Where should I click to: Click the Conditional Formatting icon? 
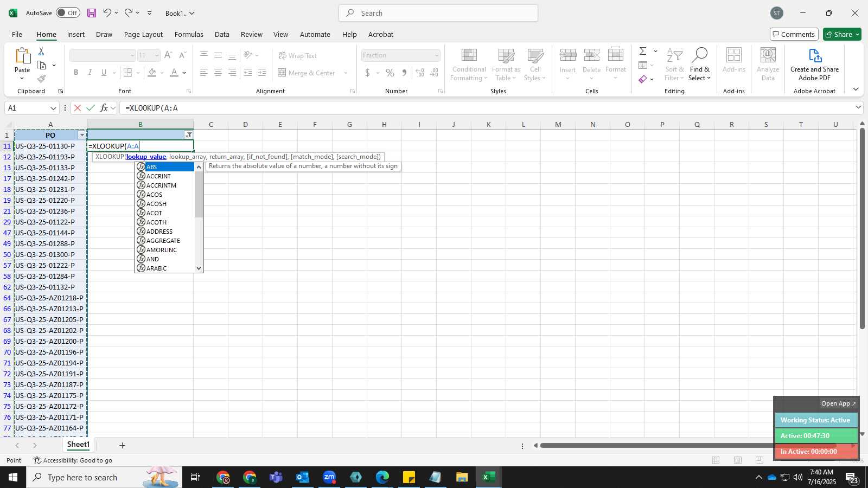[469, 55]
